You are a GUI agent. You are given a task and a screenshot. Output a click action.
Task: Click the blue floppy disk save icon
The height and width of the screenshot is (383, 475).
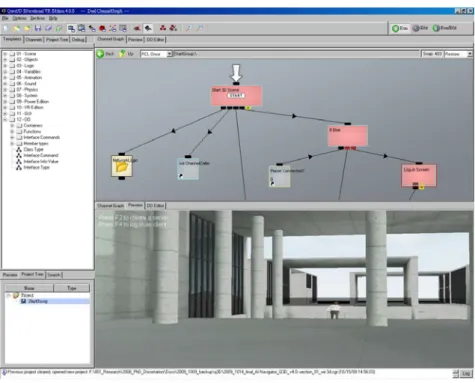pyautogui.click(x=38, y=28)
